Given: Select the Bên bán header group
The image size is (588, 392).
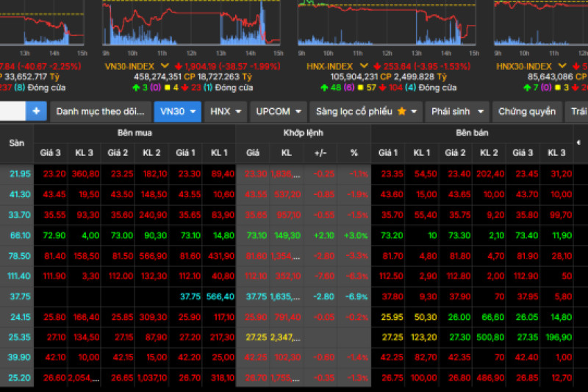Looking at the screenshot, I should (472, 133).
